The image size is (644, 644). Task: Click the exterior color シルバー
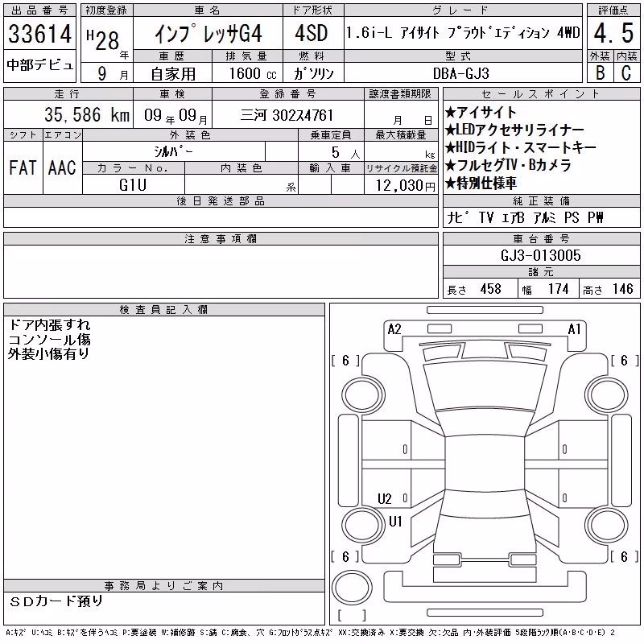173,151
